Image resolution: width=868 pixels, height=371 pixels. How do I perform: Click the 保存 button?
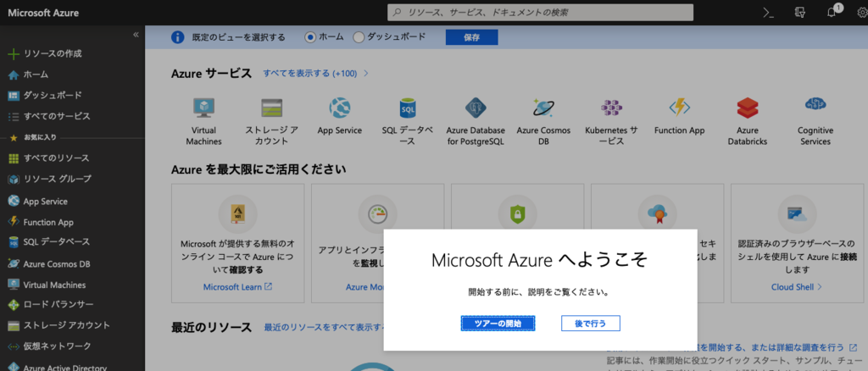[x=471, y=37]
